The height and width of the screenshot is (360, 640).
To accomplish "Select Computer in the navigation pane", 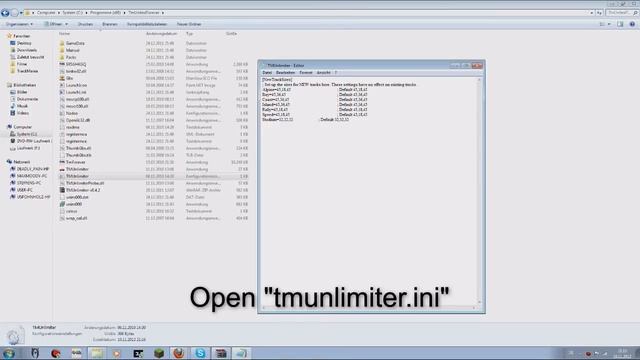I will pos(22,127).
